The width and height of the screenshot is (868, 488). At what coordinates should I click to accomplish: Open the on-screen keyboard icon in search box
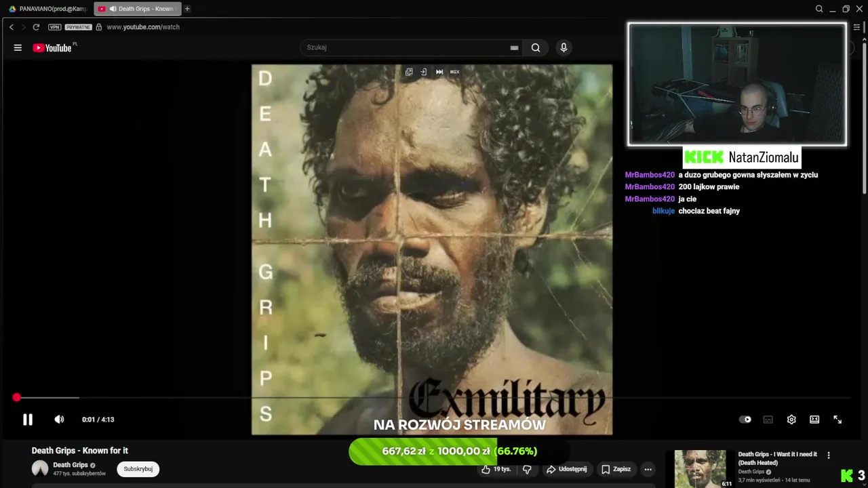pos(514,48)
